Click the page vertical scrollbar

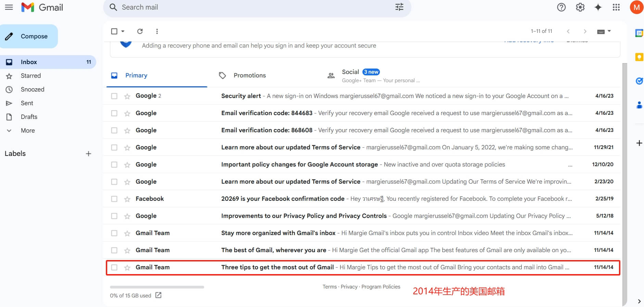[x=624, y=184]
